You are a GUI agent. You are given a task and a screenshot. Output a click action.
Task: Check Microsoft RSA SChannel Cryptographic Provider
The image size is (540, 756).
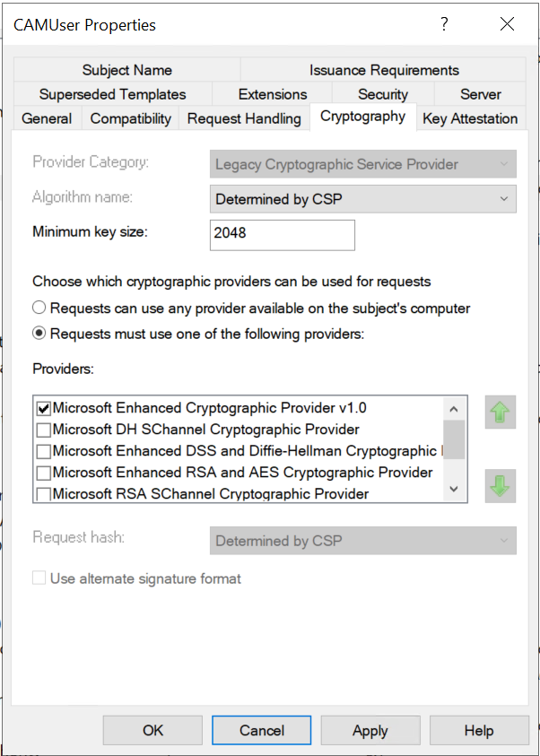point(43,494)
